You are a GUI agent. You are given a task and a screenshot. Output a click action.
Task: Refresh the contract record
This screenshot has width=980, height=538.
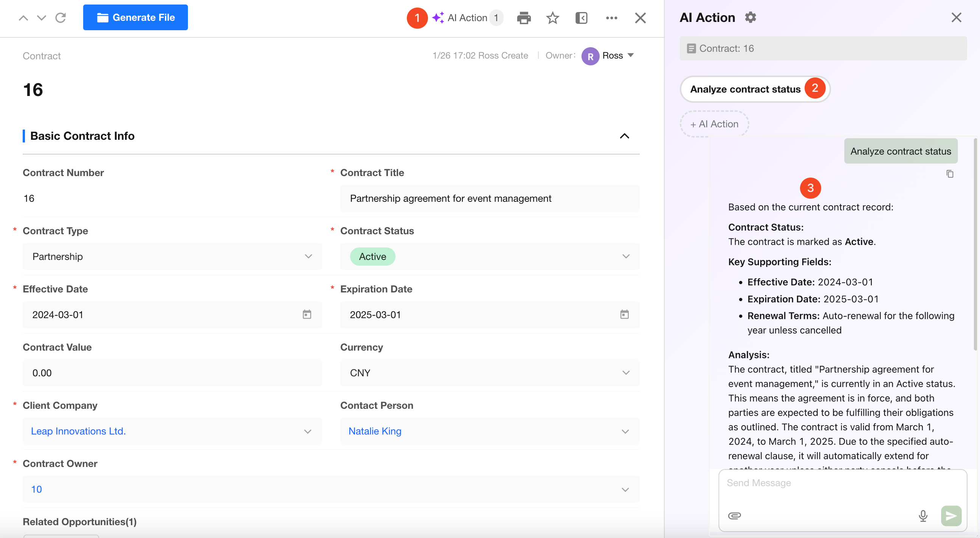[60, 18]
